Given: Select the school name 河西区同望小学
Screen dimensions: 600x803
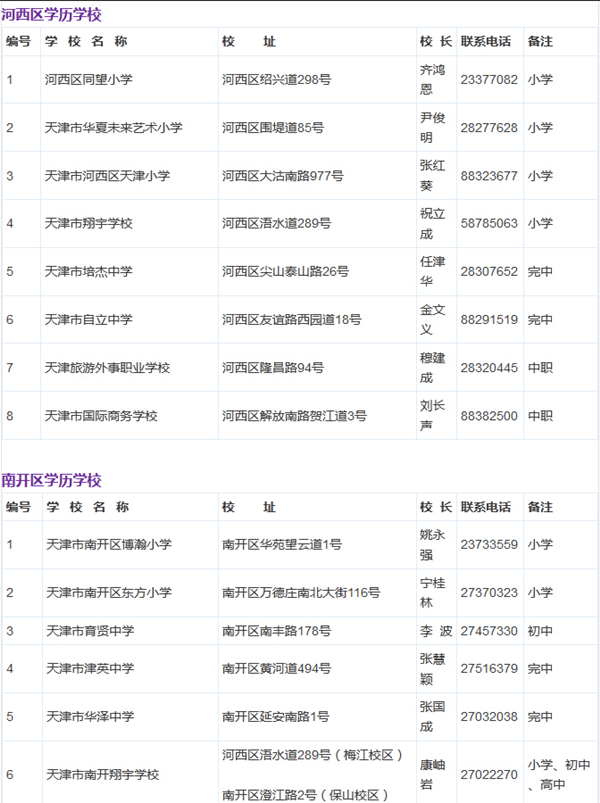Looking at the screenshot, I should [87, 79].
